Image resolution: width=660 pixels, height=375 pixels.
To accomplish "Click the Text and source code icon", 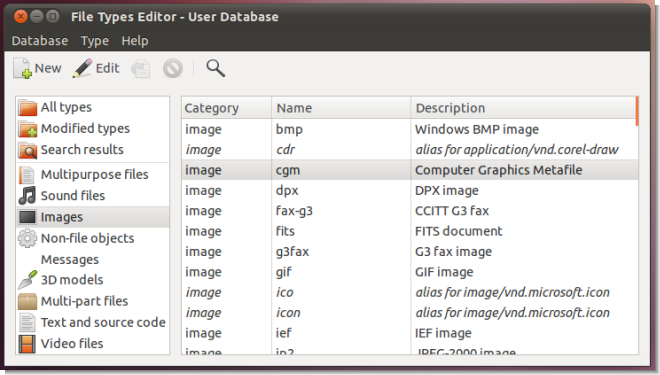I will [27, 323].
